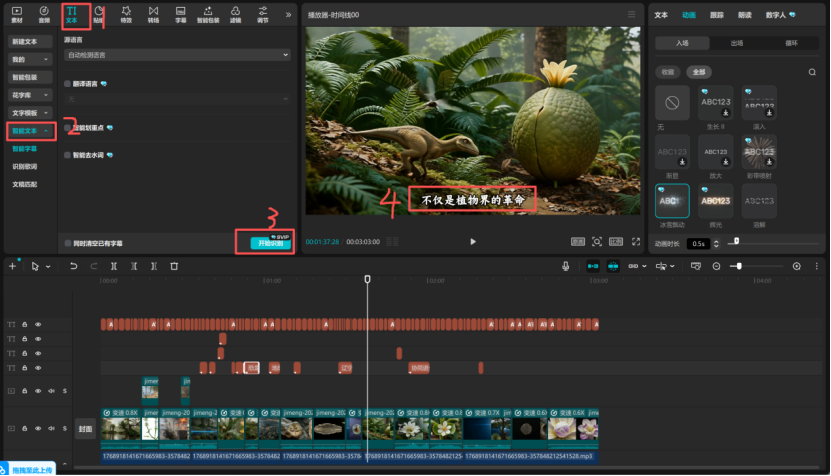
Task: Check 同时清空已有字幕 option
Action: click(x=67, y=242)
